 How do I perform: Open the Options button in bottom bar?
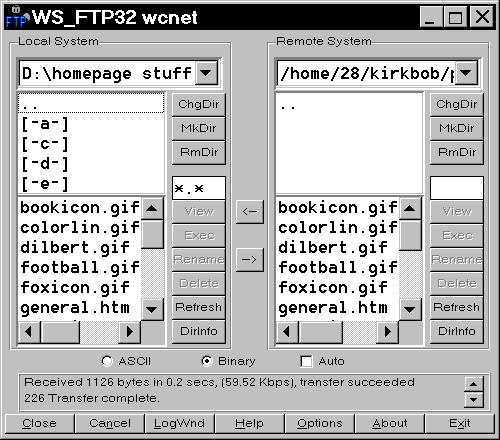coord(320,423)
